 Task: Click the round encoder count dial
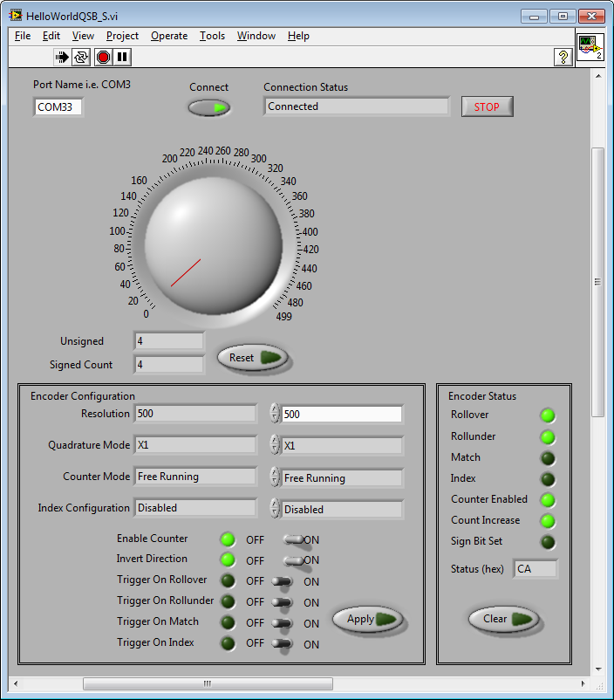pyautogui.click(x=213, y=243)
